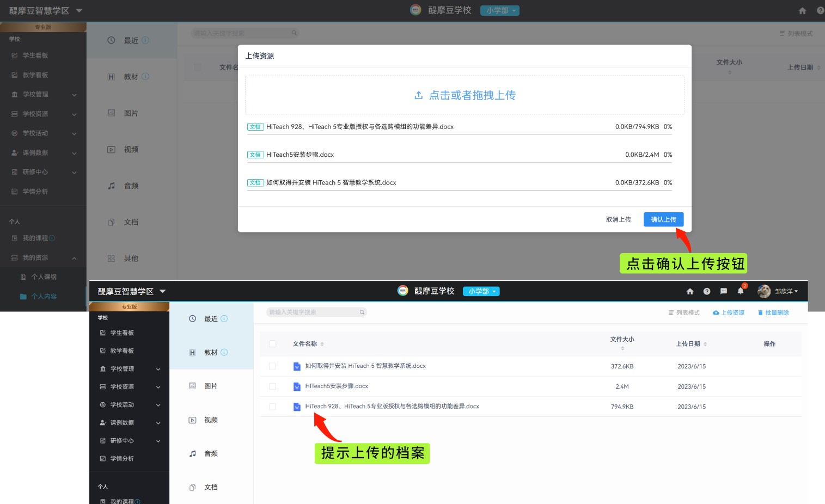Click Word icon of HITeach5安装步骤.docx in file list
This screenshot has height=504, width=825.
tap(297, 386)
